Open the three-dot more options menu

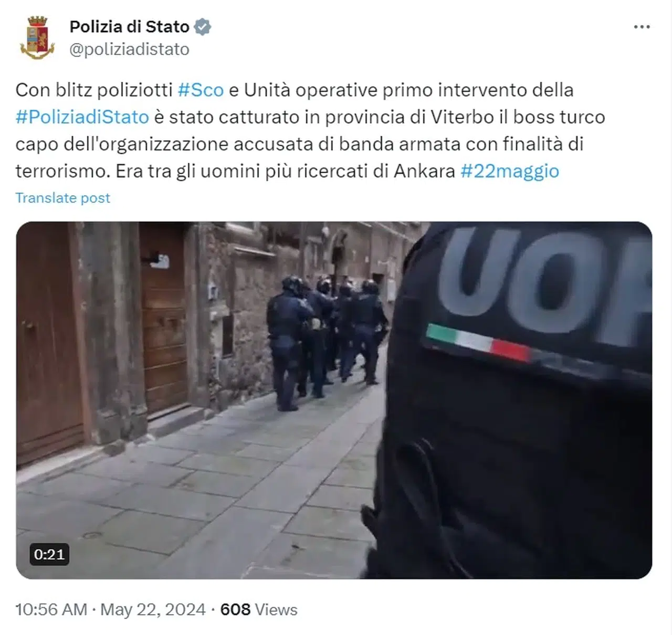(642, 27)
